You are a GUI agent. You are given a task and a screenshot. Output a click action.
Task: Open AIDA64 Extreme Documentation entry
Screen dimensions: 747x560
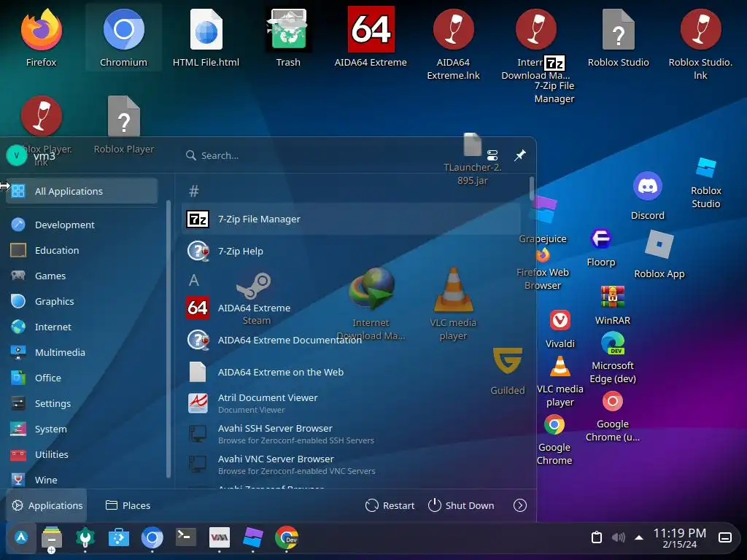pos(351,340)
